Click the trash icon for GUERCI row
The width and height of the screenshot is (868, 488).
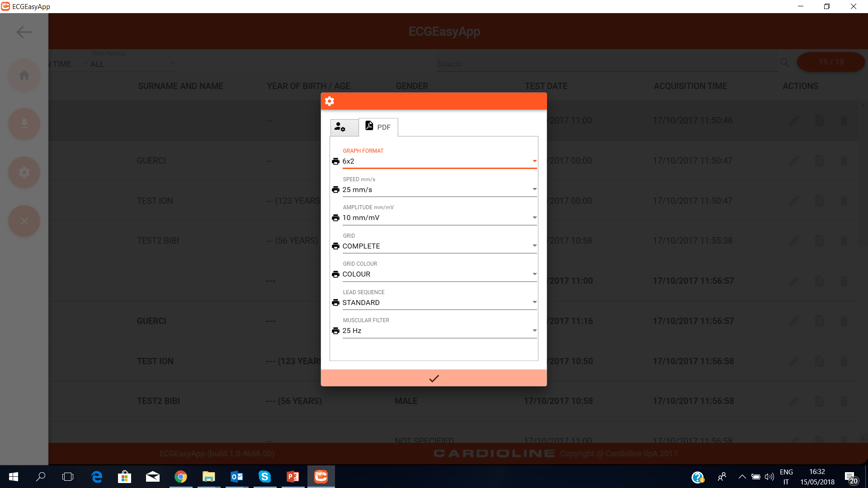click(844, 161)
